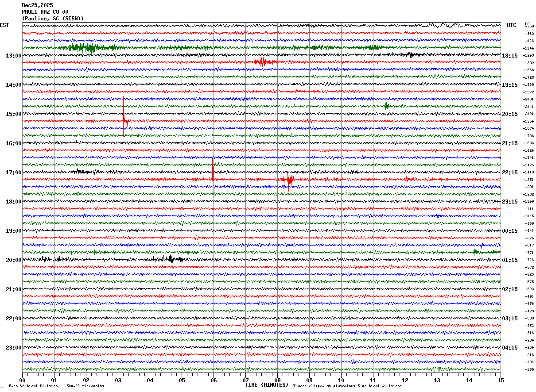Select the 13:00 EST time label
The width and height of the screenshot is (536, 392).
tap(13, 56)
